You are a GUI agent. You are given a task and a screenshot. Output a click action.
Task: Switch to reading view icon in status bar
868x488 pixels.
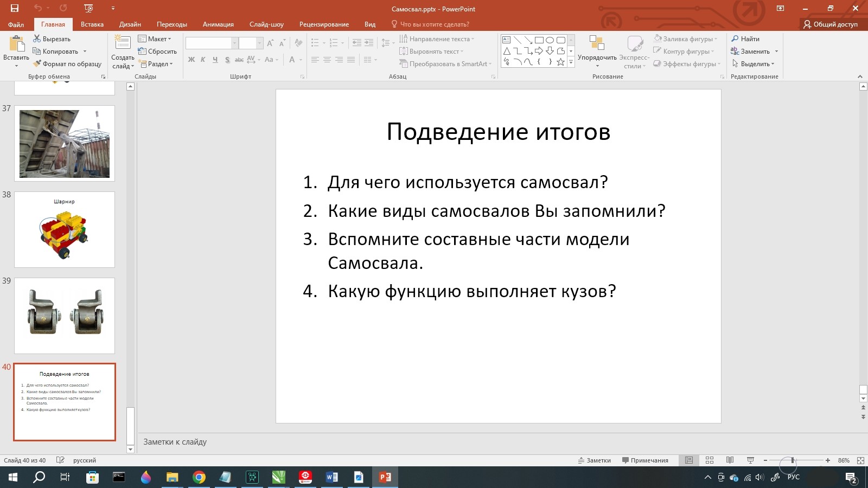[730, 460]
